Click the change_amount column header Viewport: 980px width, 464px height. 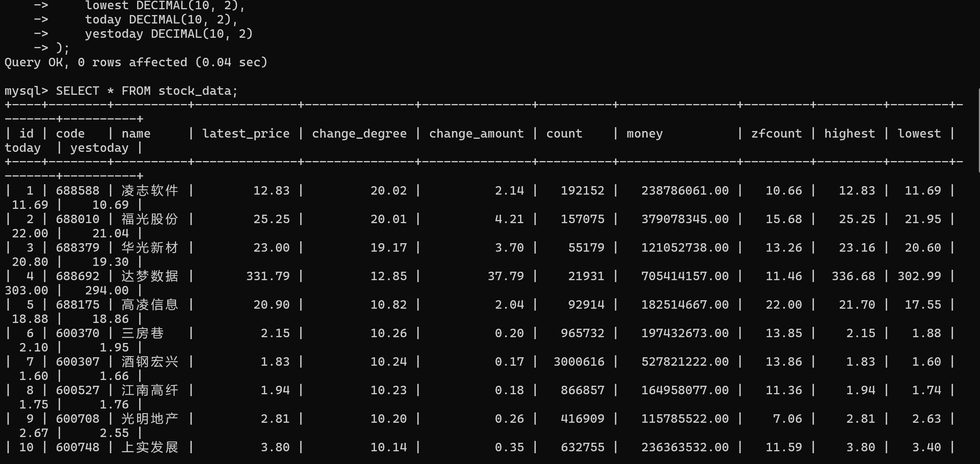pos(476,134)
